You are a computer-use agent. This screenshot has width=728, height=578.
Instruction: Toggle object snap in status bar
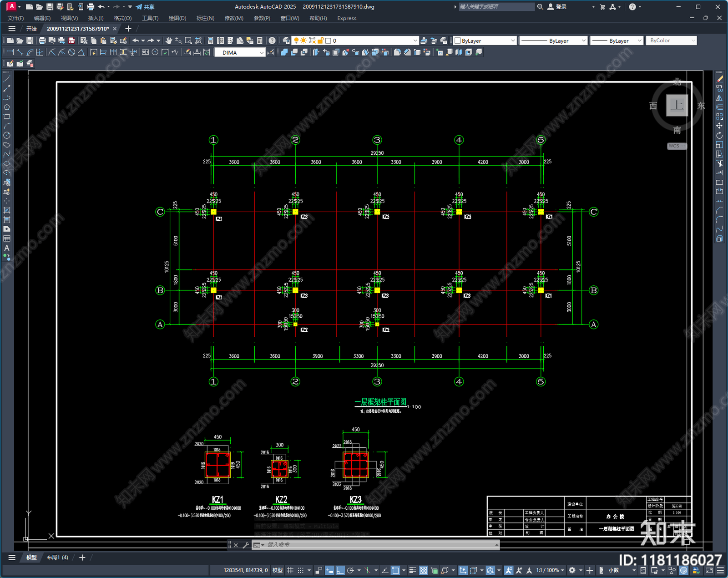pos(395,570)
